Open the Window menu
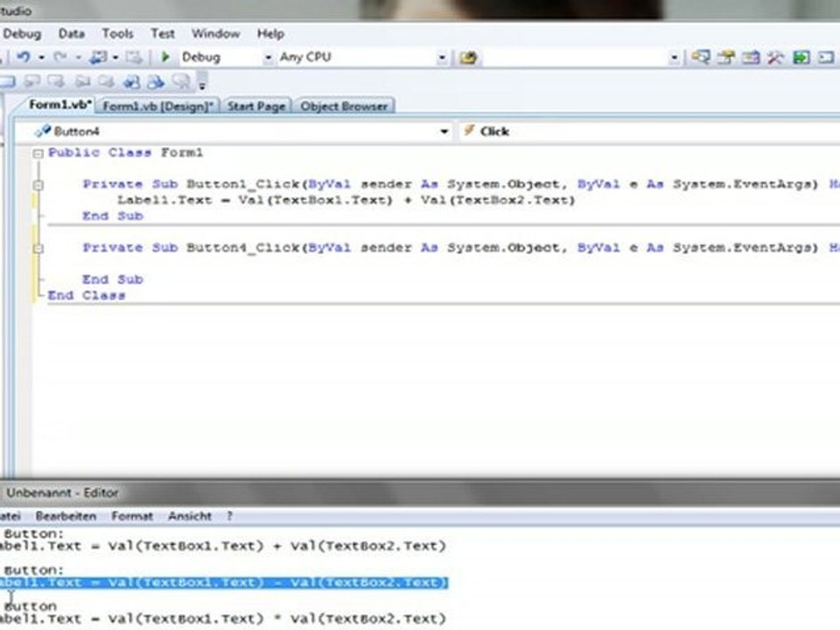 (x=215, y=34)
